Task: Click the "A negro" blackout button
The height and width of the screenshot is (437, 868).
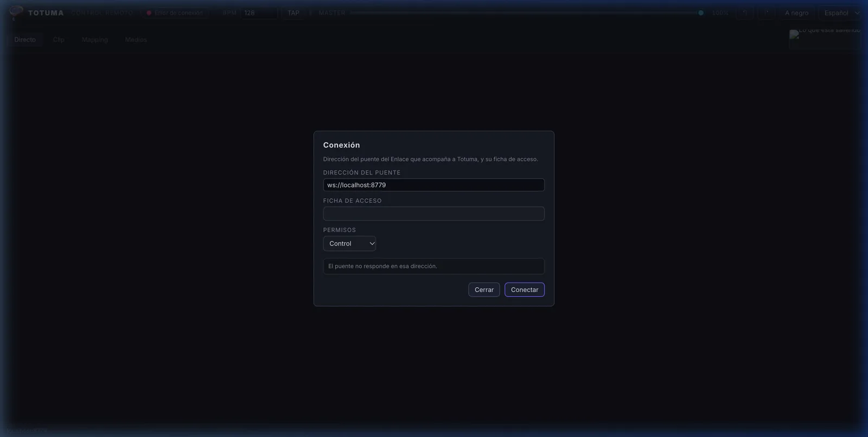Action: click(796, 13)
